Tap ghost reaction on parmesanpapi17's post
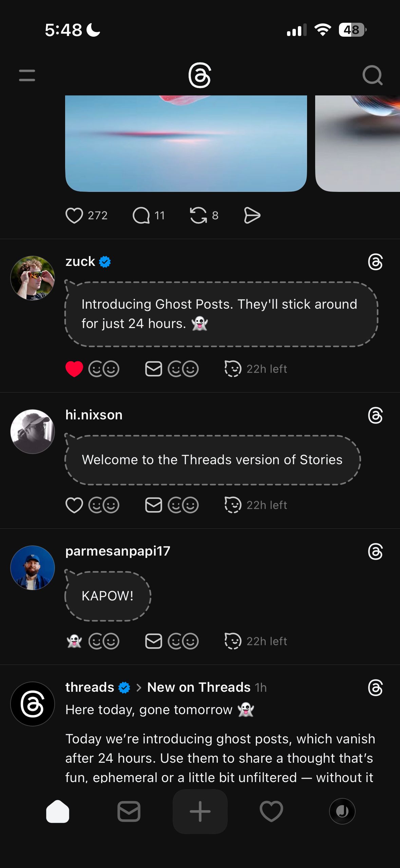Image resolution: width=400 pixels, height=868 pixels. pyautogui.click(x=74, y=641)
